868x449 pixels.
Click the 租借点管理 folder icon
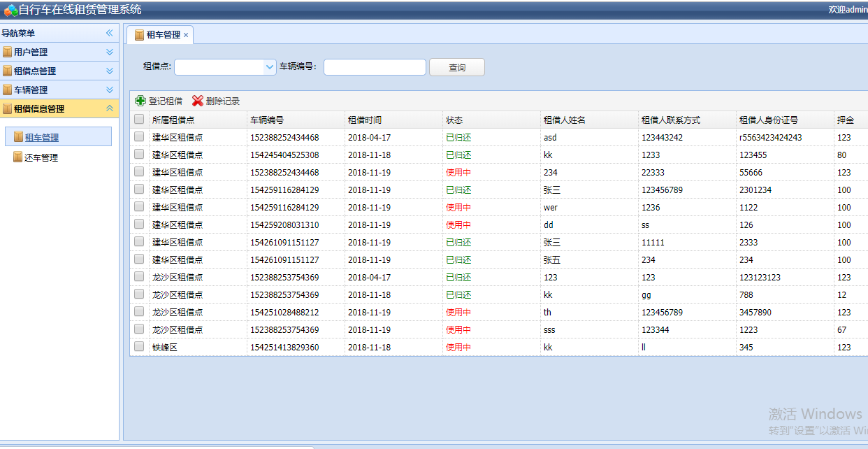tap(8, 71)
